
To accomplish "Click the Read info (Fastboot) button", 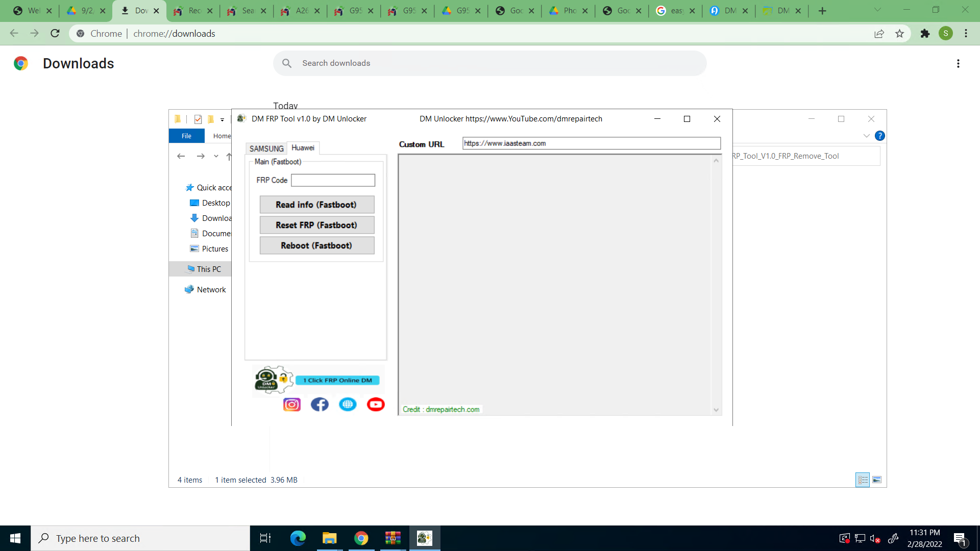I will click(x=316, y=205).
